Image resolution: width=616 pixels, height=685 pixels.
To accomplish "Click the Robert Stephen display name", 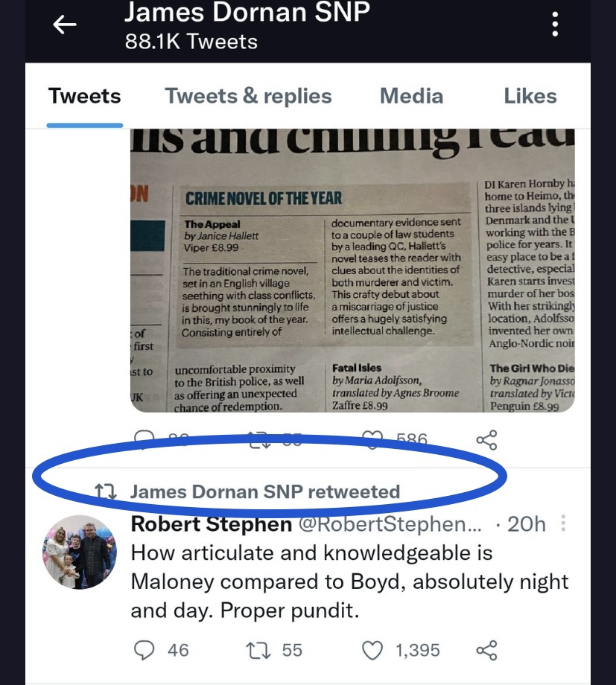I will [211, 524].
